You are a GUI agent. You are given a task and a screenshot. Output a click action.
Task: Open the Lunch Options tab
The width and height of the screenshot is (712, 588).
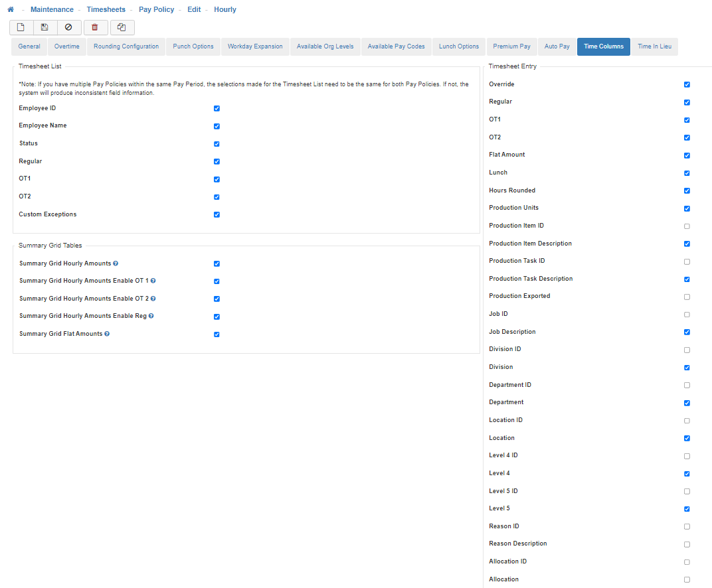pos(459,46)
